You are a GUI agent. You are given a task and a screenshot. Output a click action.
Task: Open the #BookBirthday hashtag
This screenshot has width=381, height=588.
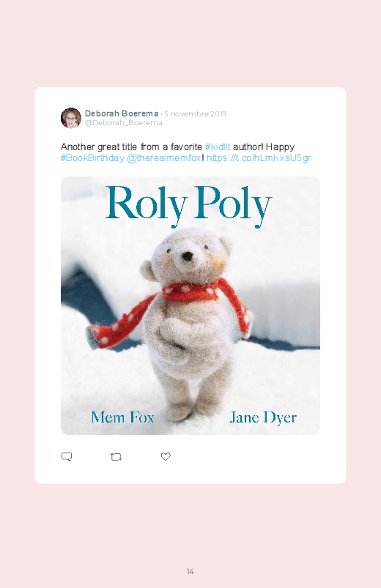click(x=92, y=158)
